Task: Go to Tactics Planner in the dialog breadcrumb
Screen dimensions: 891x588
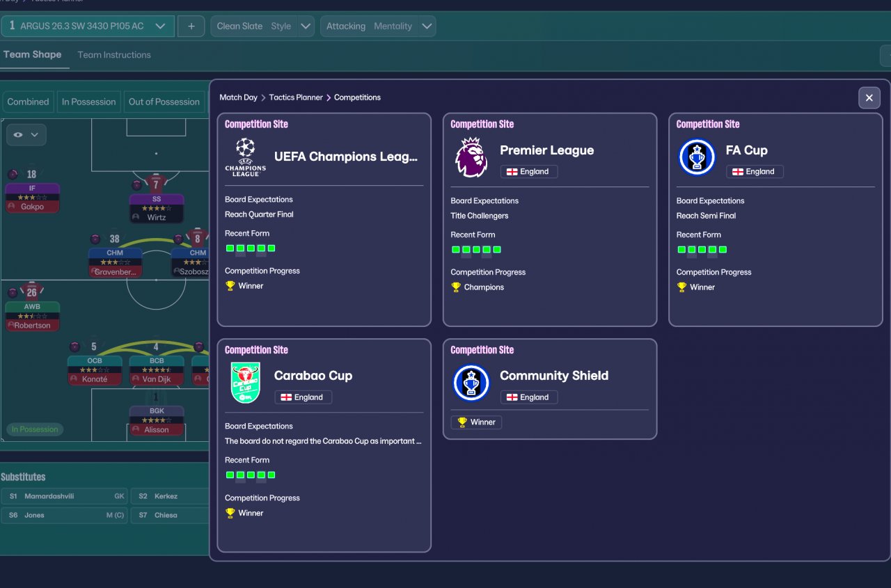Action: pos(296,97)
